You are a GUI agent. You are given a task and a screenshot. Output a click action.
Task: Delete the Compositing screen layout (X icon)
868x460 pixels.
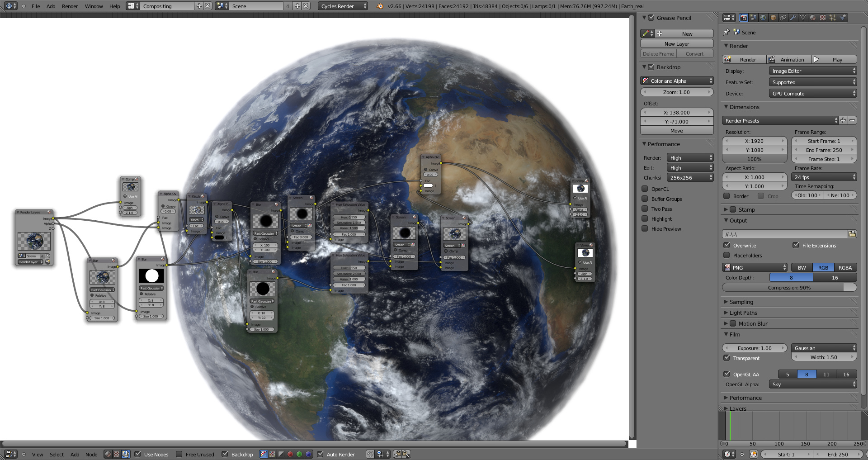208,6
